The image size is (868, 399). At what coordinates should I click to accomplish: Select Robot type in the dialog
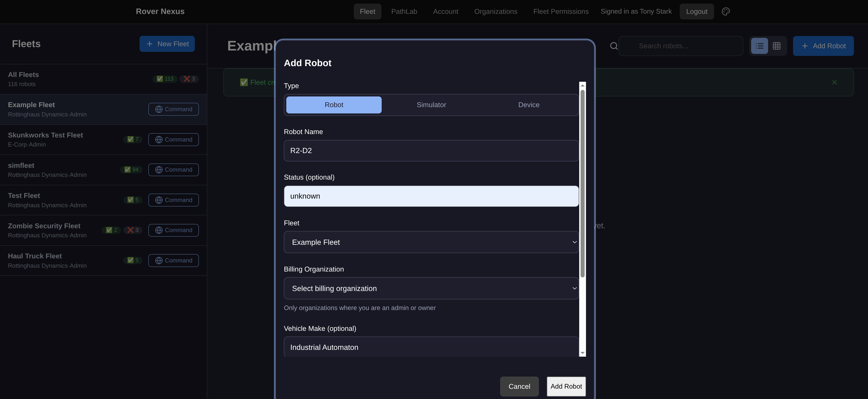[334, 105]
